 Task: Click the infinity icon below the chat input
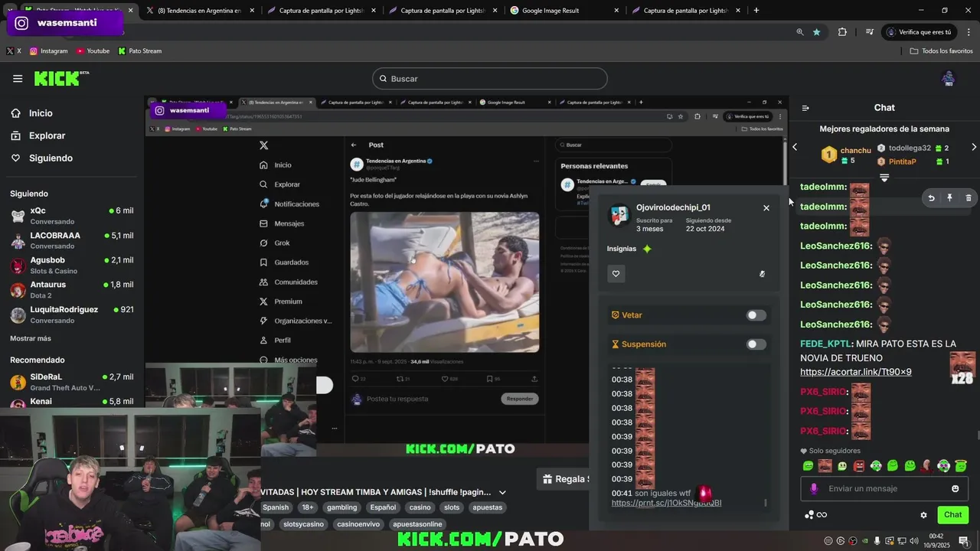[x=822, y=515]
